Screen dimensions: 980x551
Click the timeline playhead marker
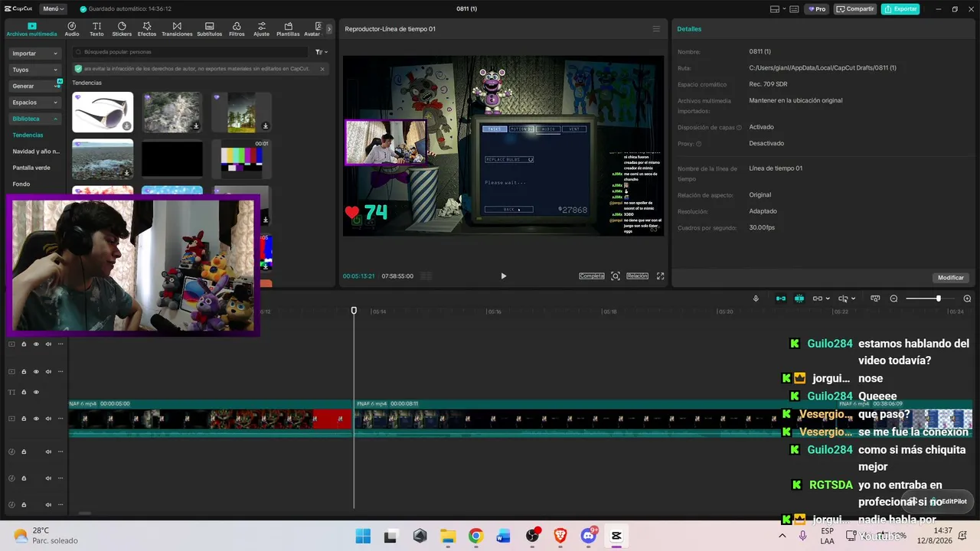pyautogui.click(x=354, y=310)
